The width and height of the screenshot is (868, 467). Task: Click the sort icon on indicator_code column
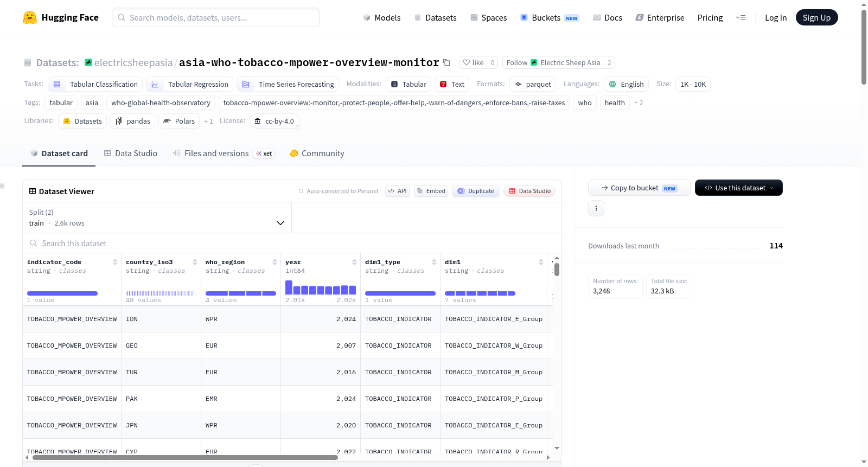coord(115,262)
